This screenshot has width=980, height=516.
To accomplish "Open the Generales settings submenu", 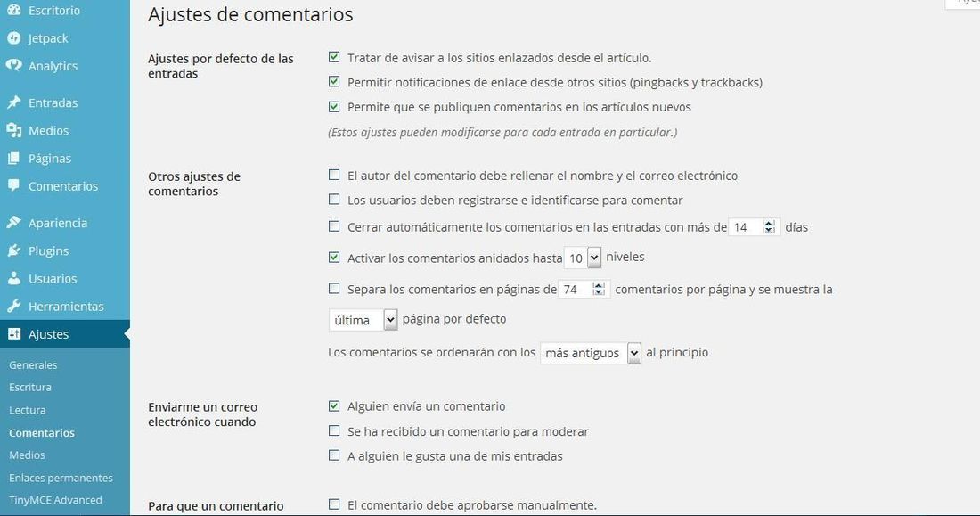I will click(33, 364).
